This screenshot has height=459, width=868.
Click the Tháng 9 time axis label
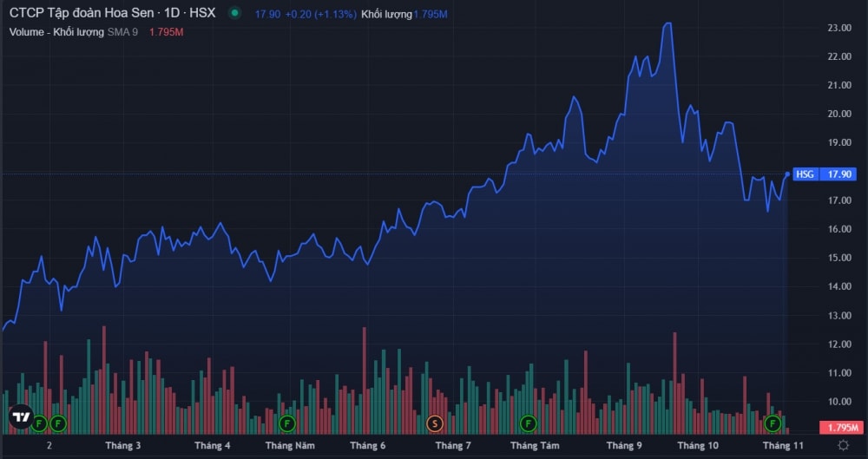click(x=624, y=445)
